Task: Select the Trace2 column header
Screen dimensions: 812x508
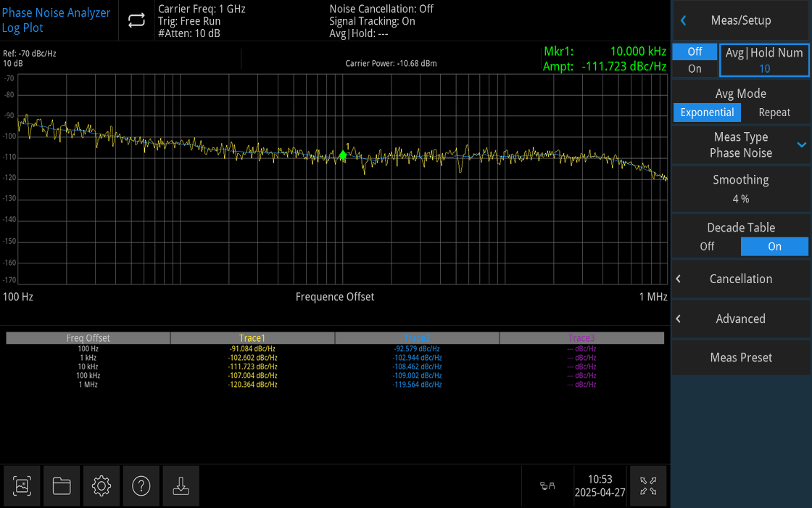Action: [x=417, y=337]
